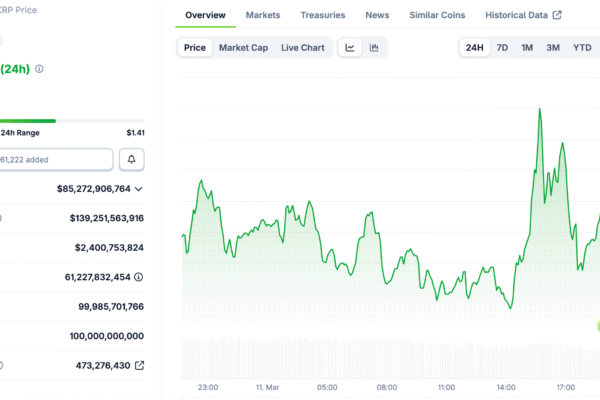Image resolution: width=600 pixels, height=400 pixels.
Task: Switch to candlestick chart icon
Action: [374, 48]
